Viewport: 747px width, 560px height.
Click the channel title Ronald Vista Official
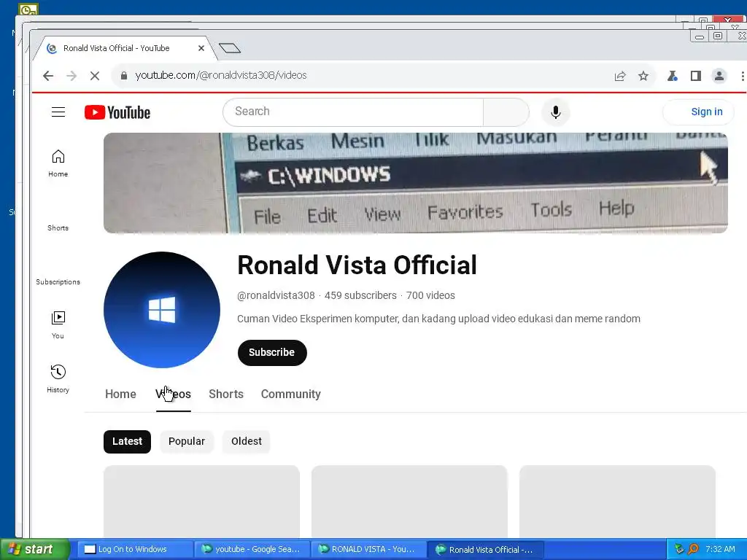357,265
